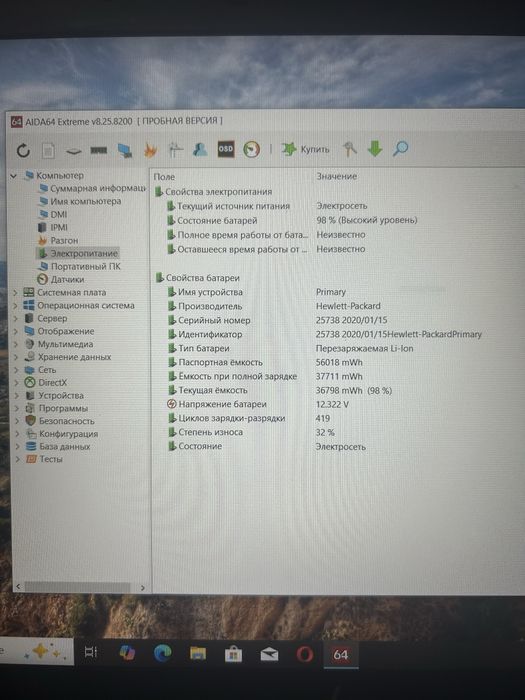Open the monitor diagnostics toolbar icon
This screenshot has height=700, width=525.
[125, 150]
